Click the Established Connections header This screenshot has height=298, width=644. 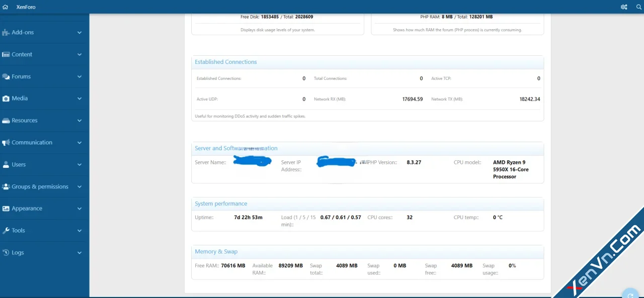(226, 62)
